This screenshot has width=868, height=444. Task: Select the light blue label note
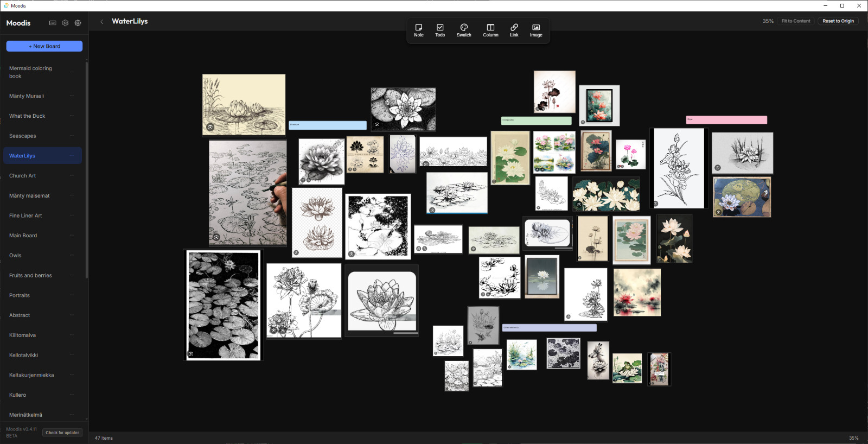click(x=328, y=125)
